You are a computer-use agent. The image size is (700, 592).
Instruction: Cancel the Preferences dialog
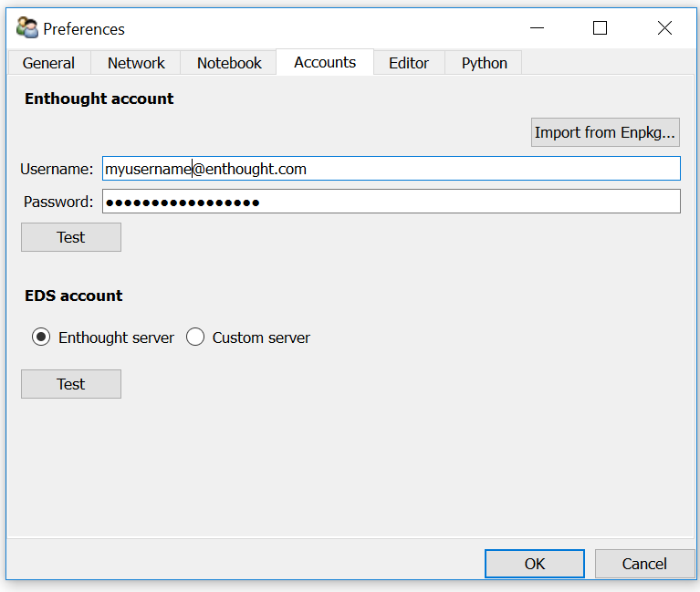tap(644, 564)
